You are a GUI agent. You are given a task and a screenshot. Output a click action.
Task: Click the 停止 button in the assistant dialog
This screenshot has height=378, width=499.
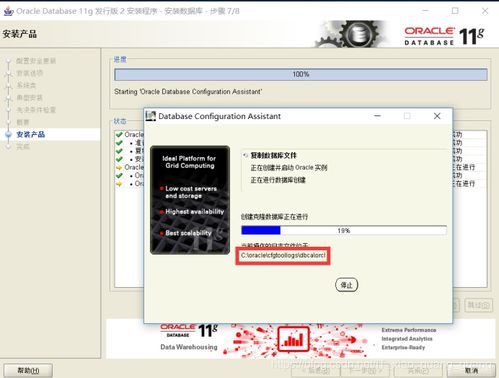(347, 285)
